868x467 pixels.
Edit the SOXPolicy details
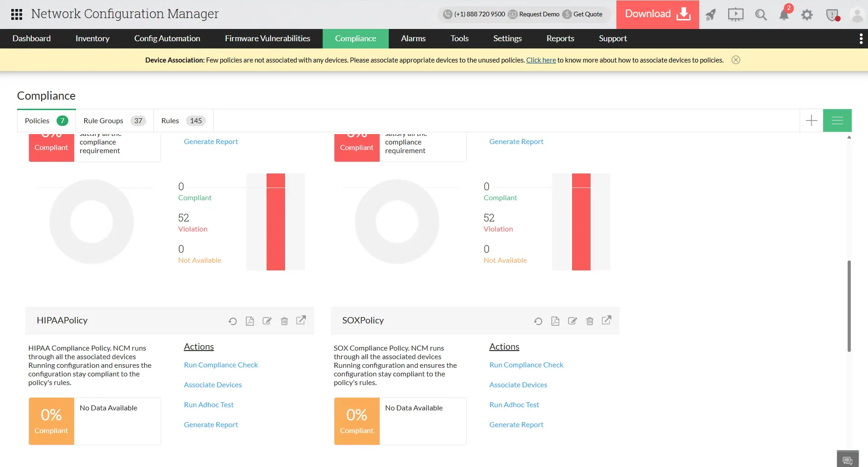[572, 321]
